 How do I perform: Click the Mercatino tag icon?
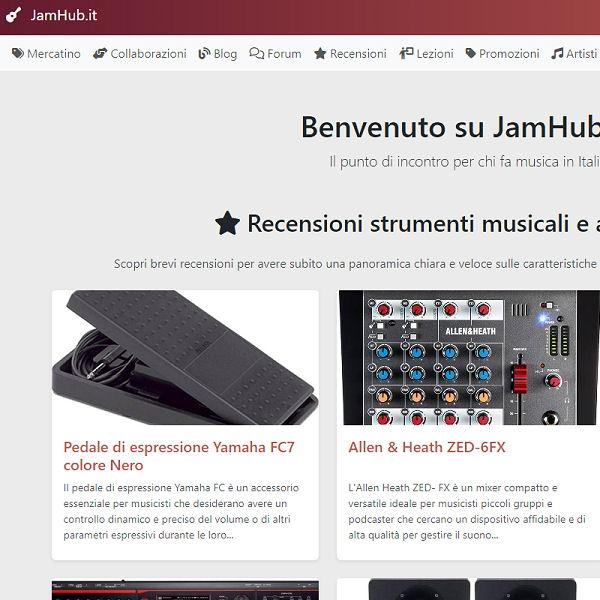[x=18, y=53]
